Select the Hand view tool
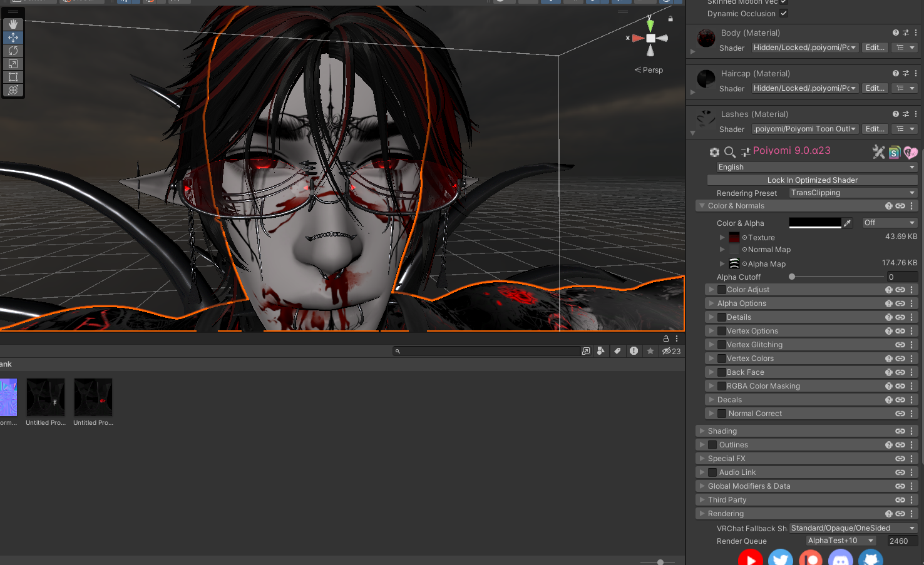This screenshot has width=924, height=565. (13, 24)
